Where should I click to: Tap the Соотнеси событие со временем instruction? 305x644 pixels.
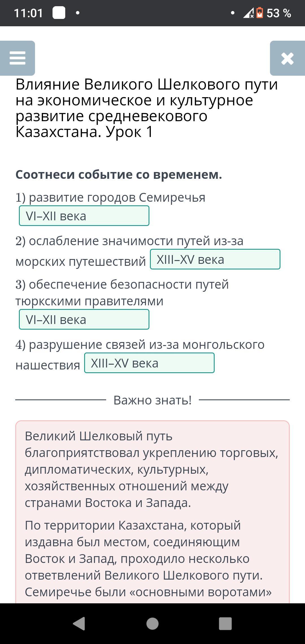coord(119,175)
